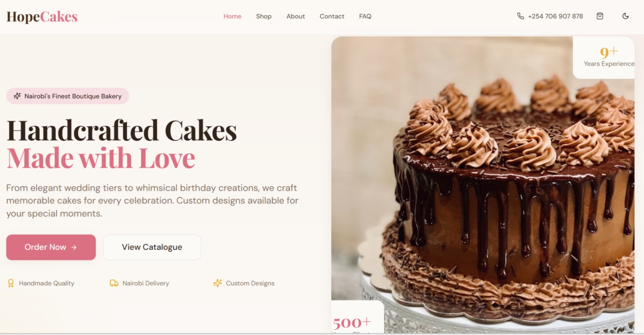Click the HopeCakes logo
The width and height of the screenshot is (644, 335).
(x=42, y=16)
